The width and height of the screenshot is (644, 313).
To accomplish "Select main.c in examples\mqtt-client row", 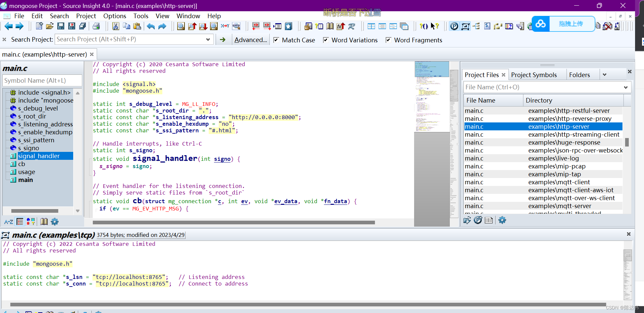I will click(543, 182).
